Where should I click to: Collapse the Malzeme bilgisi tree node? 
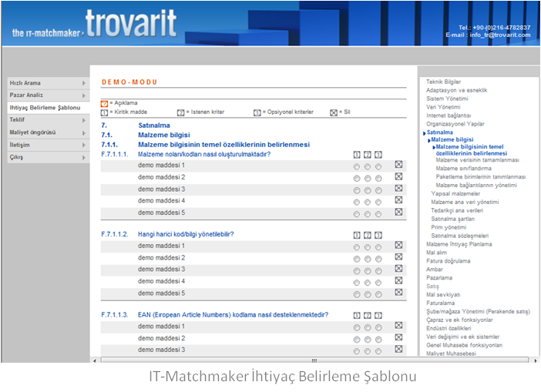pyautogui.click(x=428, y=140)
